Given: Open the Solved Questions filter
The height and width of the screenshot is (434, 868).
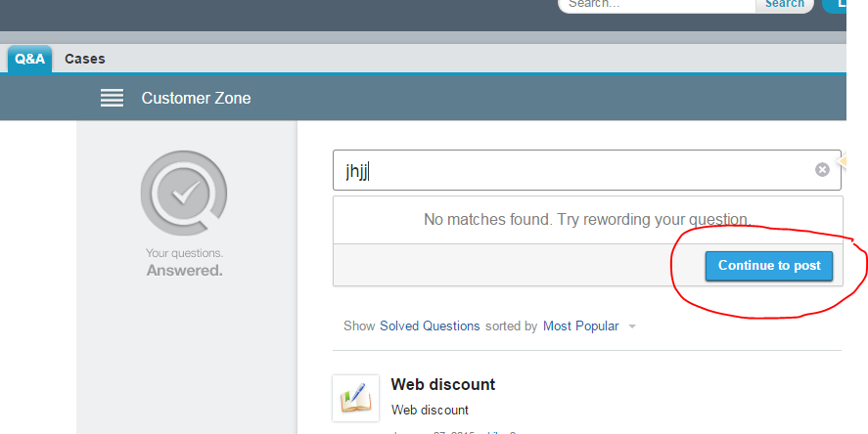Looking at the screenshot, I should click(430, 325).
